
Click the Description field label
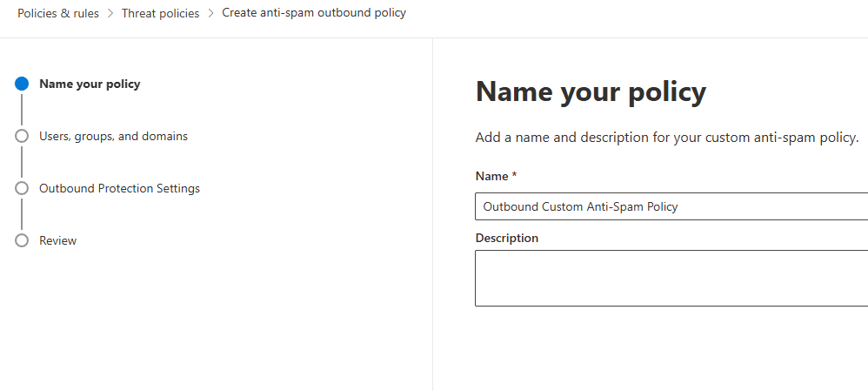(507, 239)
